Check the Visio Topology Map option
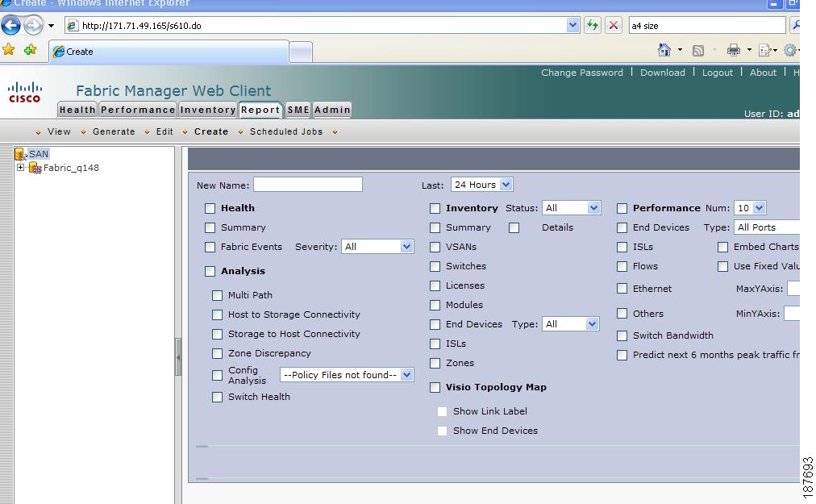The height and width of the screenshot is (504, 816). pyautogui.click(x=435, y=387)
